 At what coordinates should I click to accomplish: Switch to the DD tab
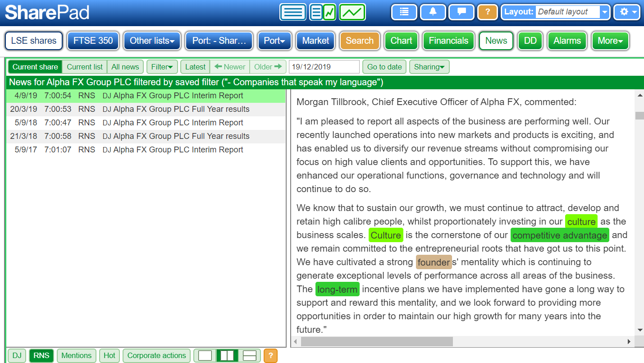pyautogui.click(x=530, y=41)
